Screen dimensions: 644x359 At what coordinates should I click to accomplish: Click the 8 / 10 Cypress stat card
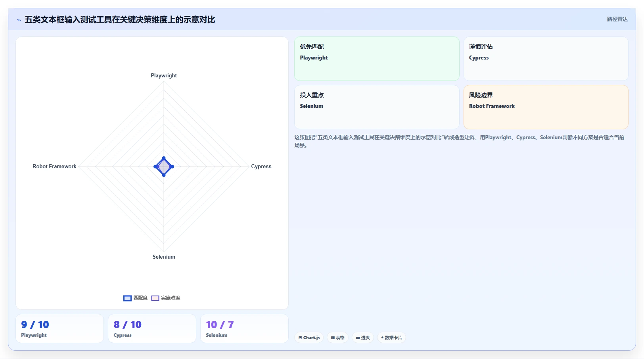pos(152,328)
